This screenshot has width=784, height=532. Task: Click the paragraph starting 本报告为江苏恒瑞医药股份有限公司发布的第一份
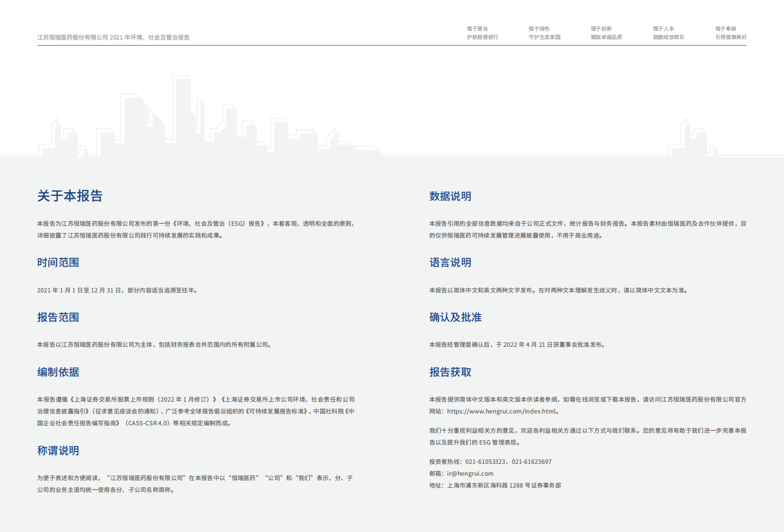click(x=196, y=229)
